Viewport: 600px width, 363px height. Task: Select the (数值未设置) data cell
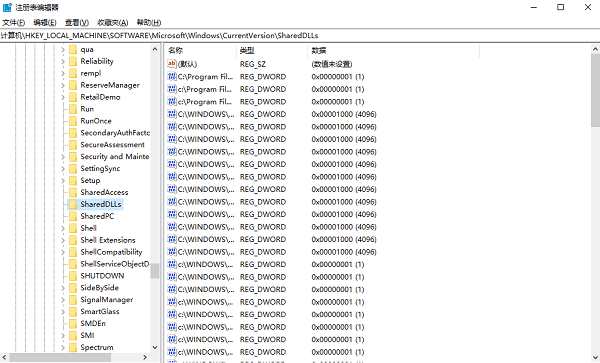pos(332,64)
